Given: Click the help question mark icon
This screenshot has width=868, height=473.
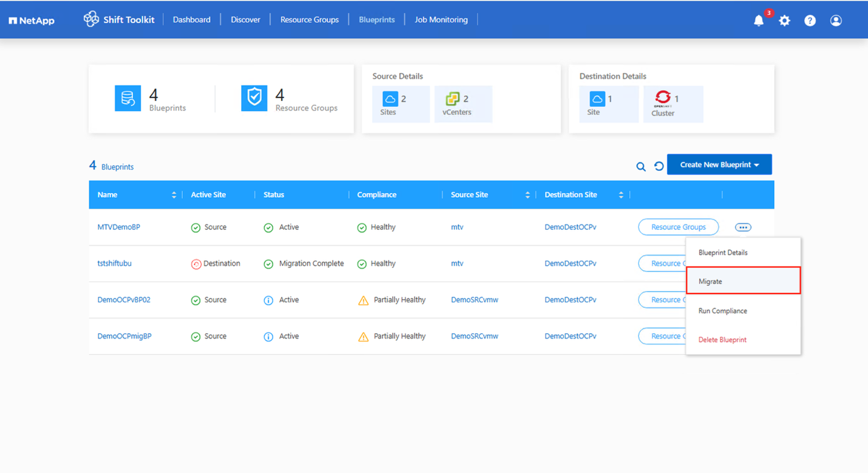Looking at the screenshot, I should (810, 21).
